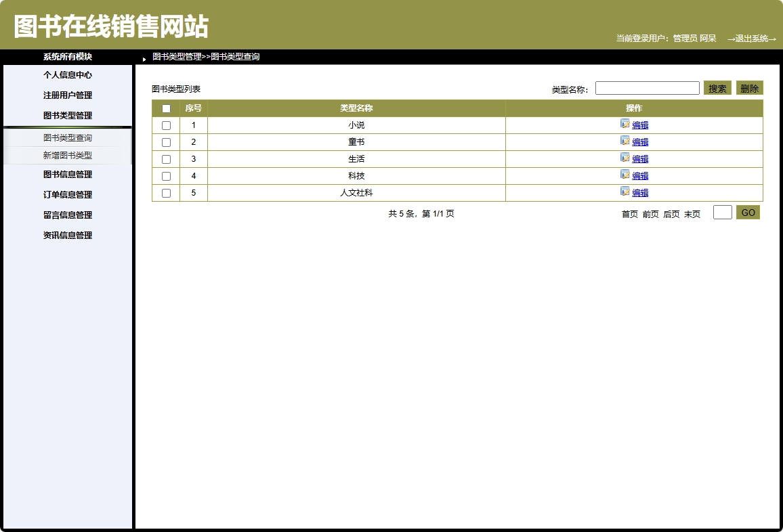Check the checkbox for the 小说 row
The width and height of the screenshot is (783, 532).
(x=165, y=125)
